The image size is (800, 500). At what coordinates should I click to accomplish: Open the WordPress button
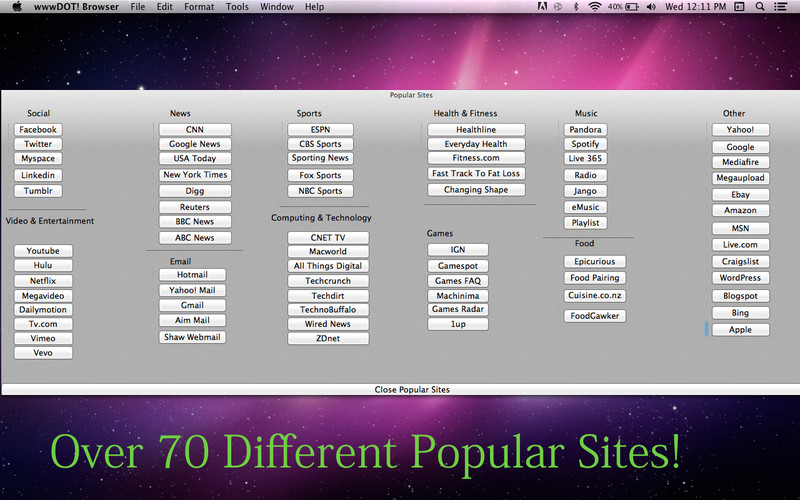click(740, 278)
